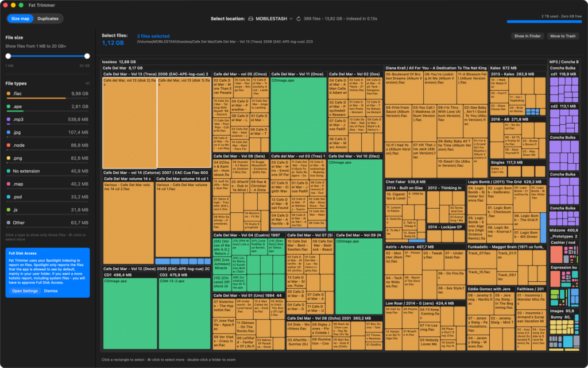
Task: Filter by .js file type
Action: (x=47, y=209)
